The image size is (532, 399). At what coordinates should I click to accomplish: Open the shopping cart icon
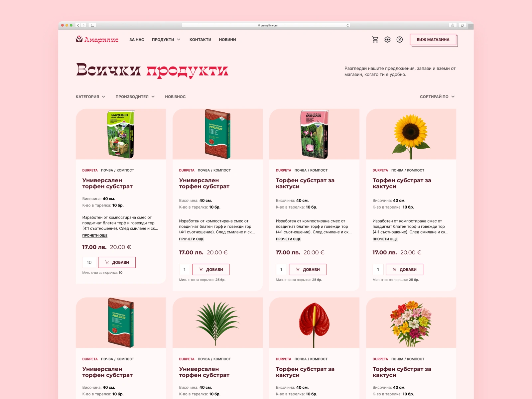point(375,40)
